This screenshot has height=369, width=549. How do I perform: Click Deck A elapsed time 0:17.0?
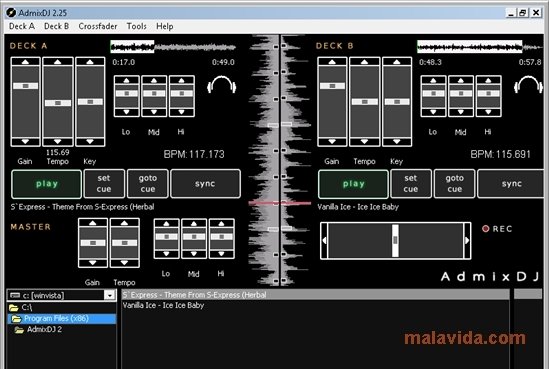point(124,62)
